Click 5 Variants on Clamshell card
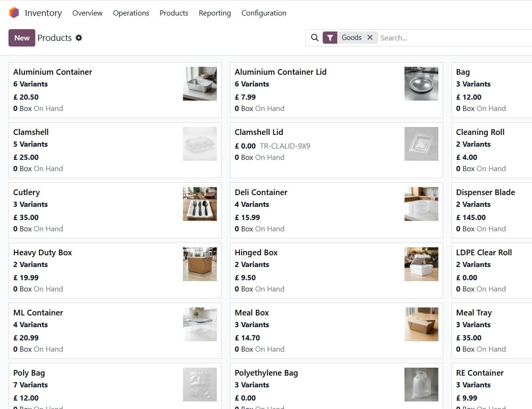 coord(31,144)
